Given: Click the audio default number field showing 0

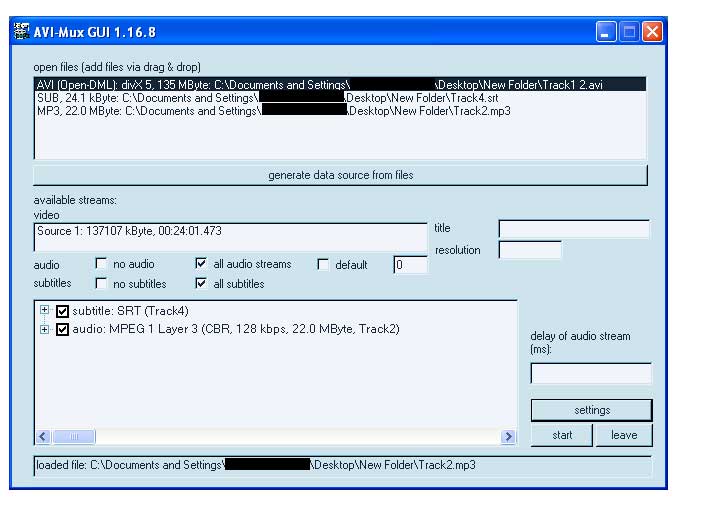Looking at the screenshot, I should (x=411, y=265).
